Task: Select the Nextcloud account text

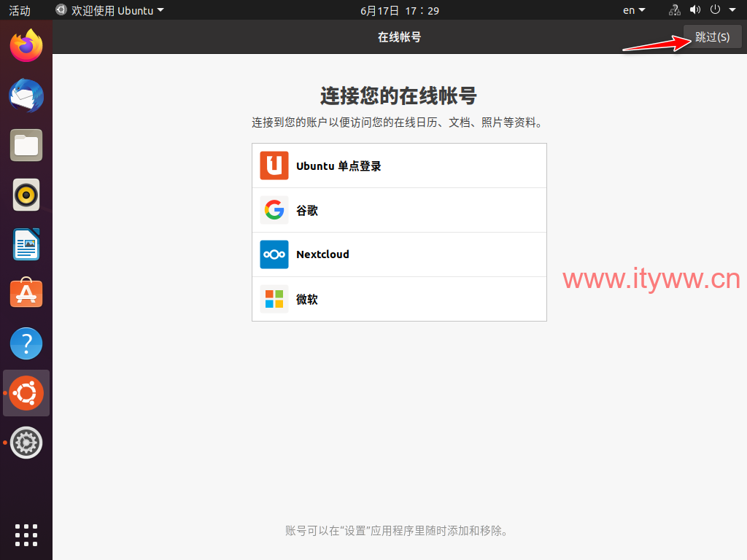Action: pos(322,254)
